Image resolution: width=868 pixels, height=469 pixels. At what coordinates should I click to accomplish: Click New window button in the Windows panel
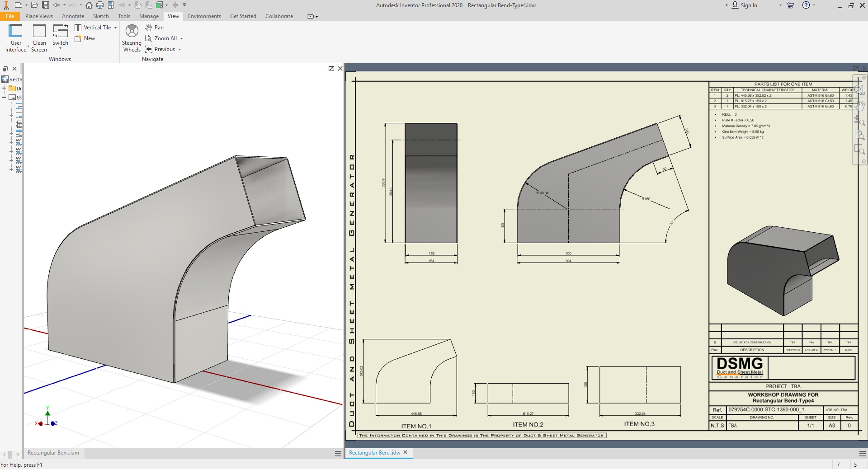click(x=85, y=39)
